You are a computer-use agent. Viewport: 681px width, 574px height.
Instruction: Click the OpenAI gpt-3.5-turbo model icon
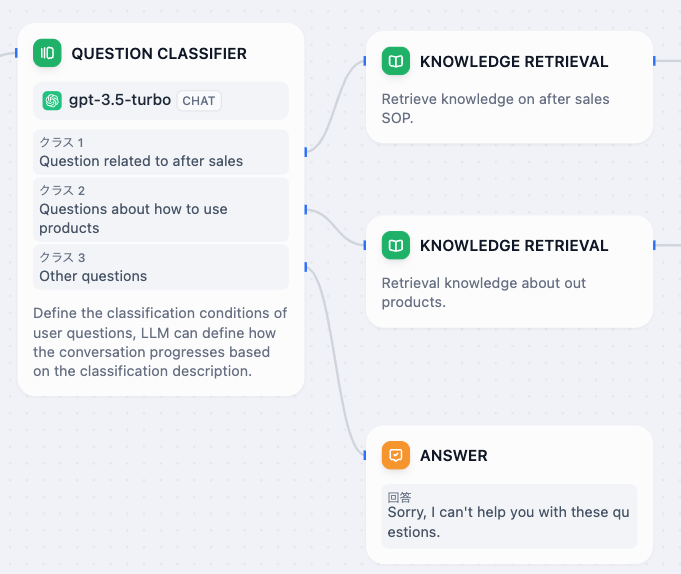point(52,101)
